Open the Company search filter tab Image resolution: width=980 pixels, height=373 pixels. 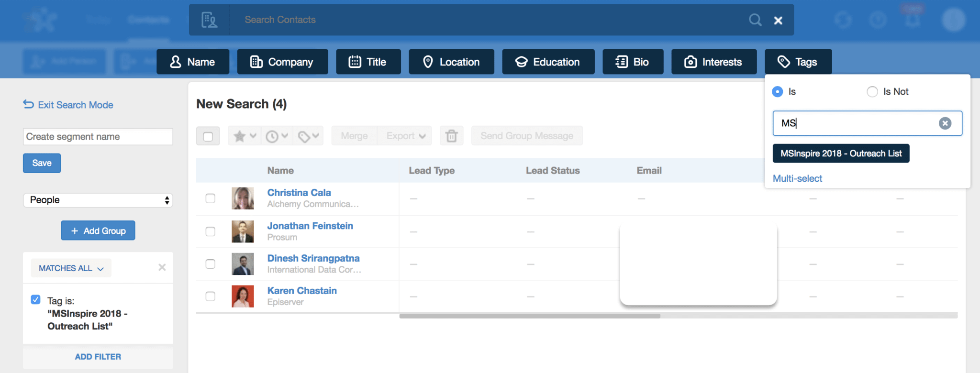(x=282, y=62)
